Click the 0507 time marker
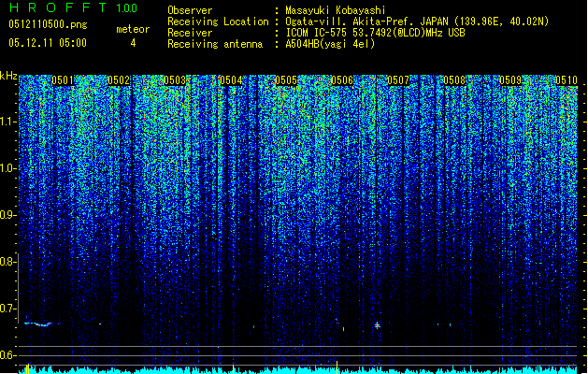 coord(398,80)
